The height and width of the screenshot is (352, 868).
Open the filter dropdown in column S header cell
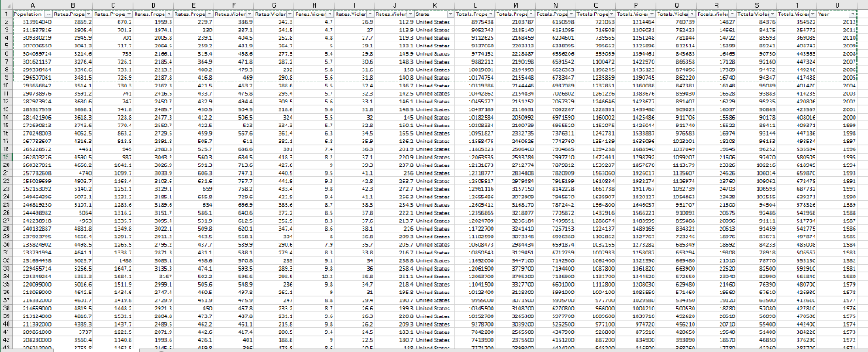772,13
